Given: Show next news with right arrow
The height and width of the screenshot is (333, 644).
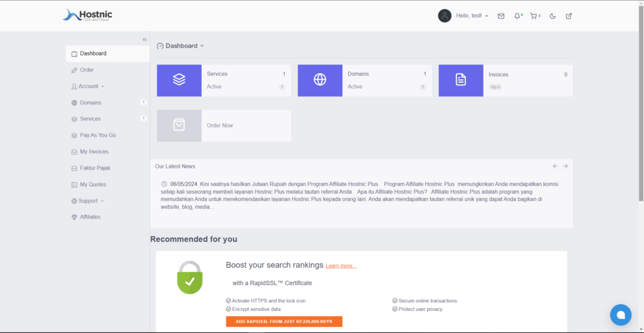Looking at the screenshot, I should tap(565, 166).
